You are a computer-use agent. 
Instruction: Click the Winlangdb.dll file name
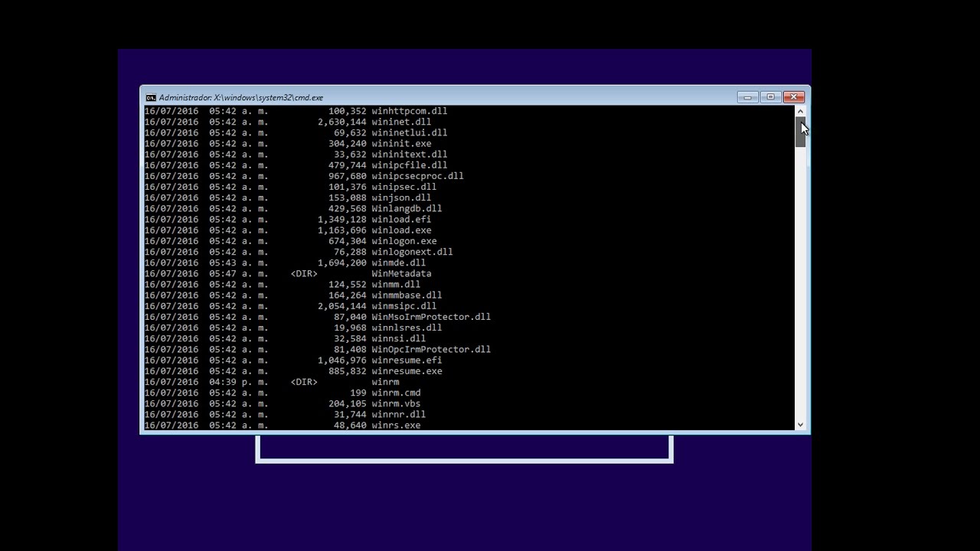tap(407, 208)
